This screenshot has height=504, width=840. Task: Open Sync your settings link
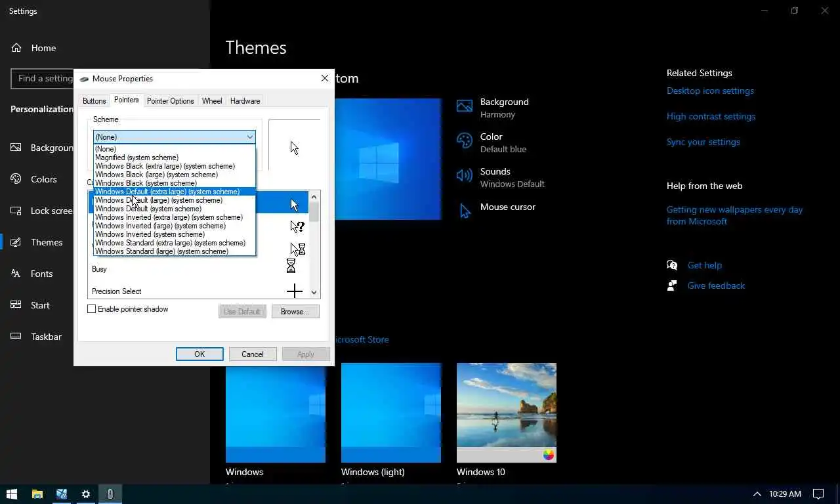(703, 142)
